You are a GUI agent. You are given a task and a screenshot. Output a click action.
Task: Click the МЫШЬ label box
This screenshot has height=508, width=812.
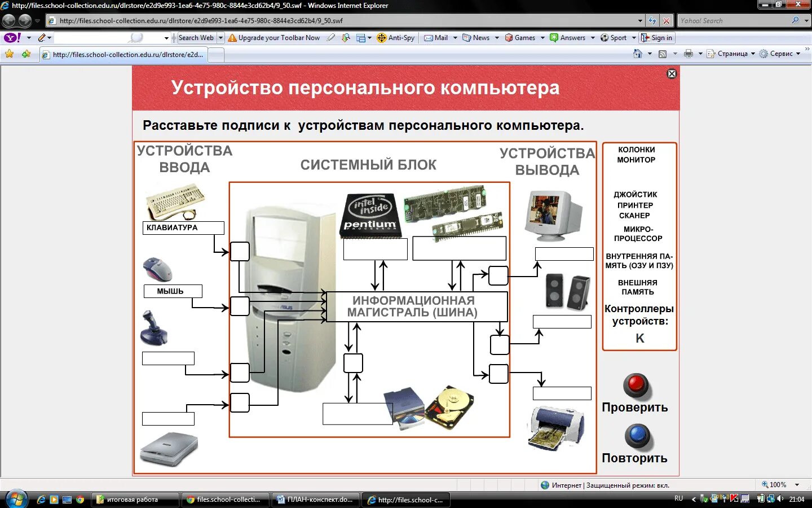coord(173,291)
